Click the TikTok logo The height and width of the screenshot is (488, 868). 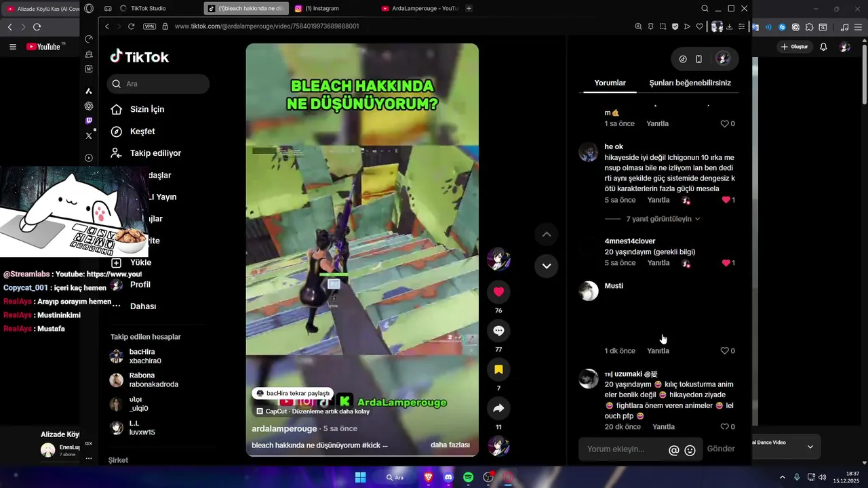pos(140,57)
